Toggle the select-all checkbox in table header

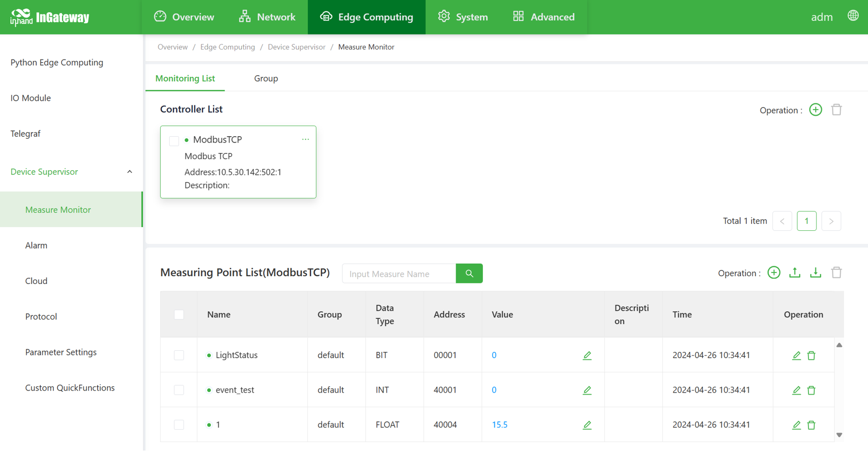coord(179,315)
